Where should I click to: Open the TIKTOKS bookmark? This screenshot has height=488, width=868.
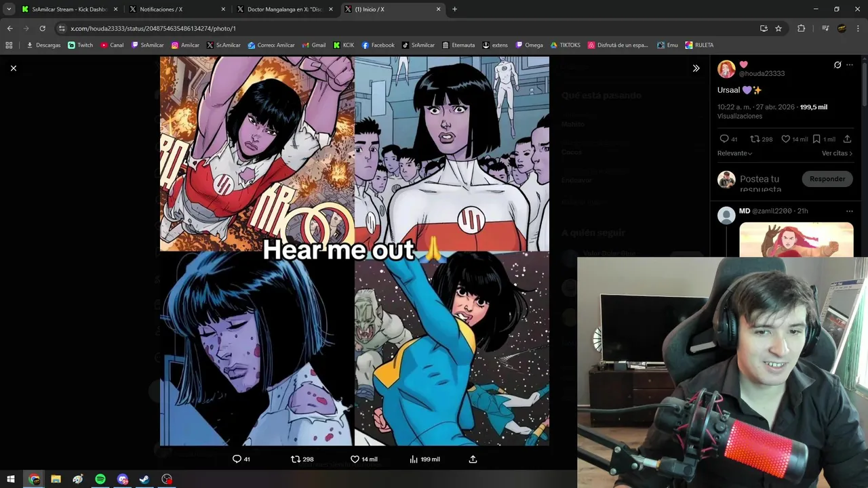(566, 45)
